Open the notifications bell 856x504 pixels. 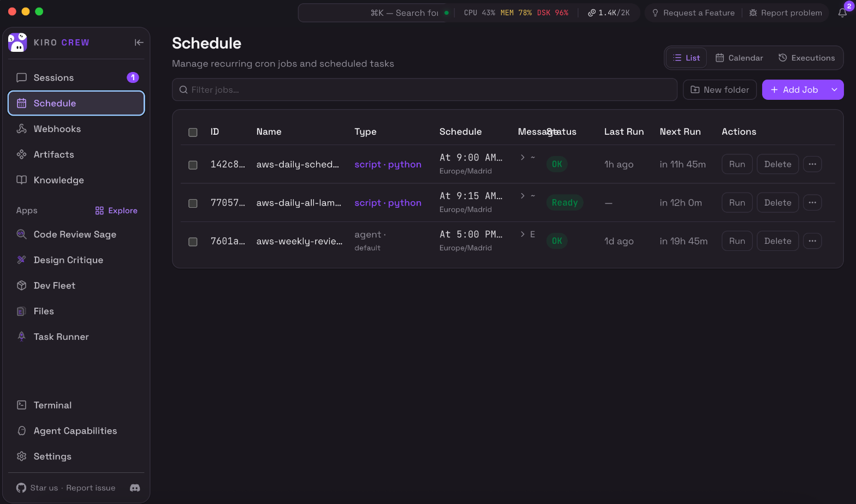(x=842, y=13)
